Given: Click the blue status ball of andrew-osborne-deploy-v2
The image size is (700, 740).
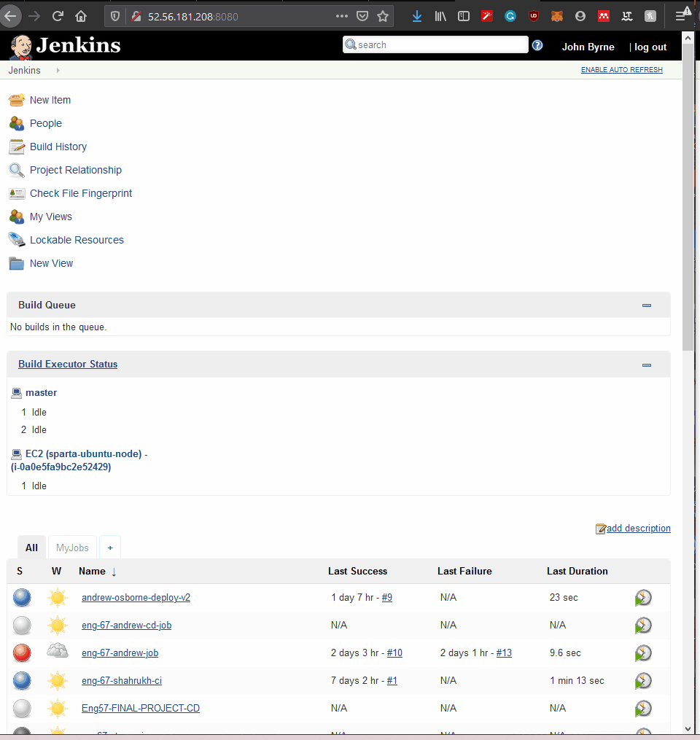Looking at the screenshot, I should click(22, 598).
